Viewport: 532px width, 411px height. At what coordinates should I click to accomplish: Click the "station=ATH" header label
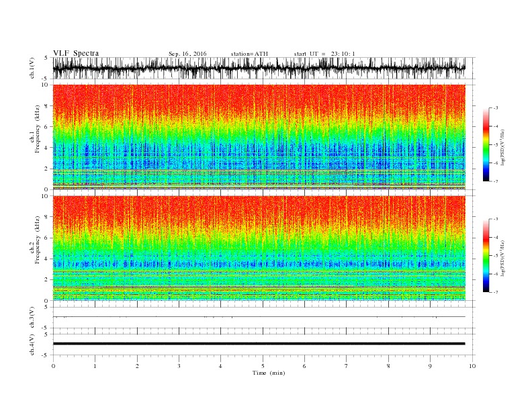pyautogui.click(x=249, y=54)
